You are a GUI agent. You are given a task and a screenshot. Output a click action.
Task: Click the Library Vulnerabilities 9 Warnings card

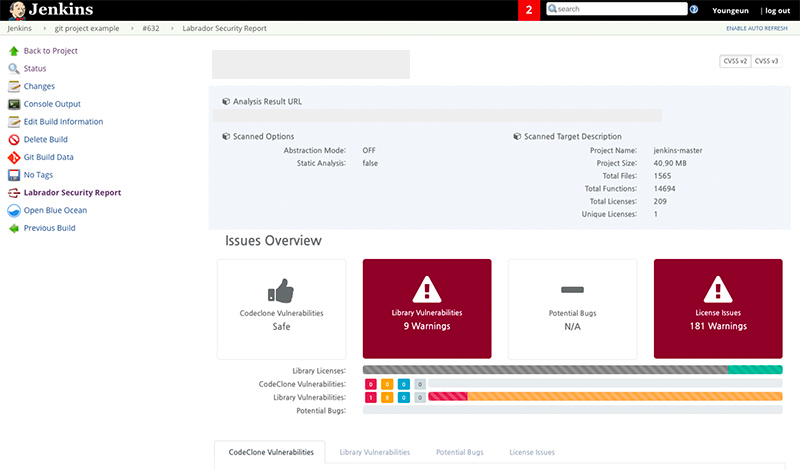427,309
